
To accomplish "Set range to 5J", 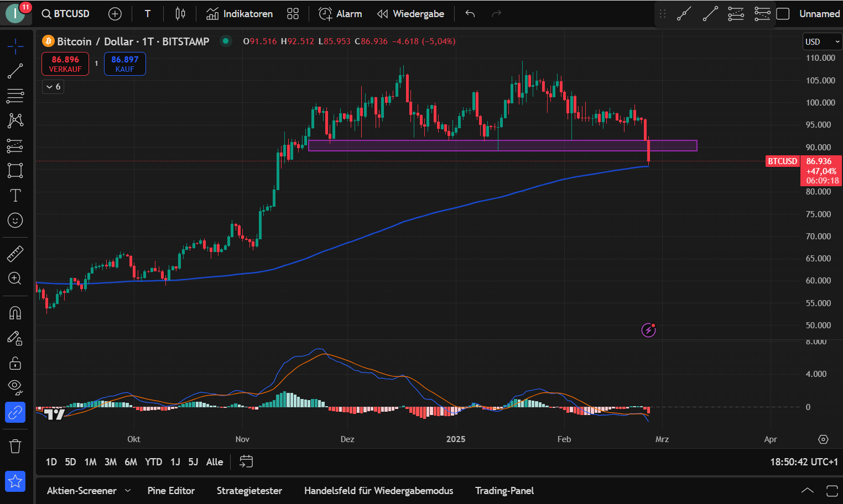I will (193, 462).
